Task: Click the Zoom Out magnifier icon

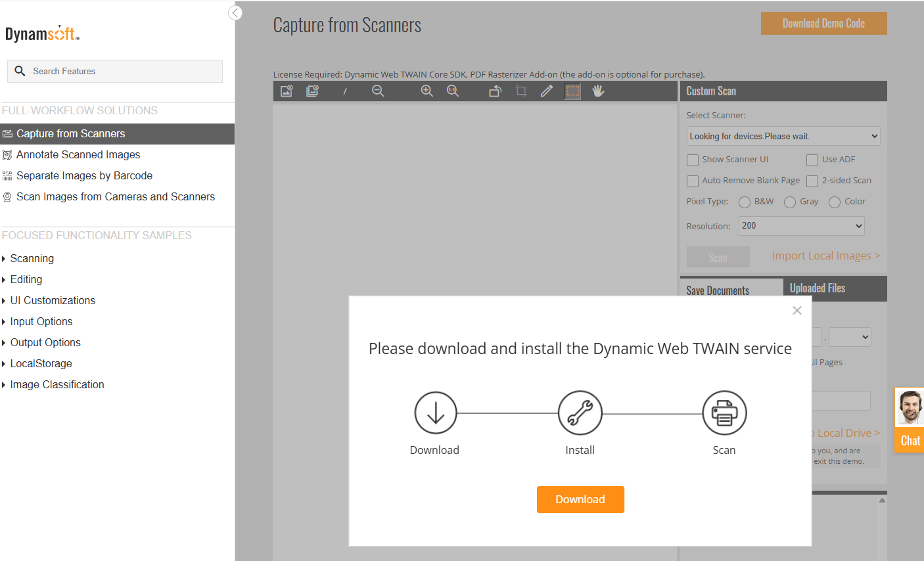Action: pyautogui.click(x=378, y=91)
